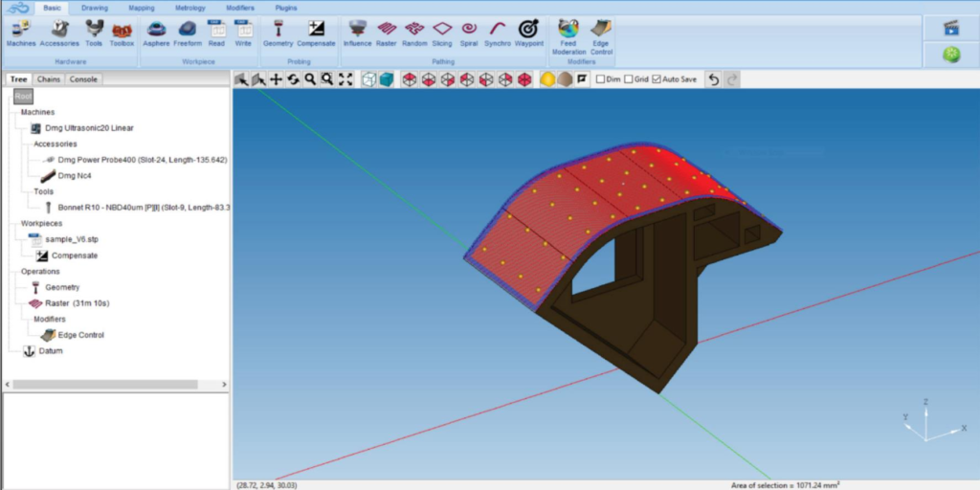Image resolution: width=980 pixels, height=490 pixels.
Task: Open the Console panel tab
Action: click(83, 79)
